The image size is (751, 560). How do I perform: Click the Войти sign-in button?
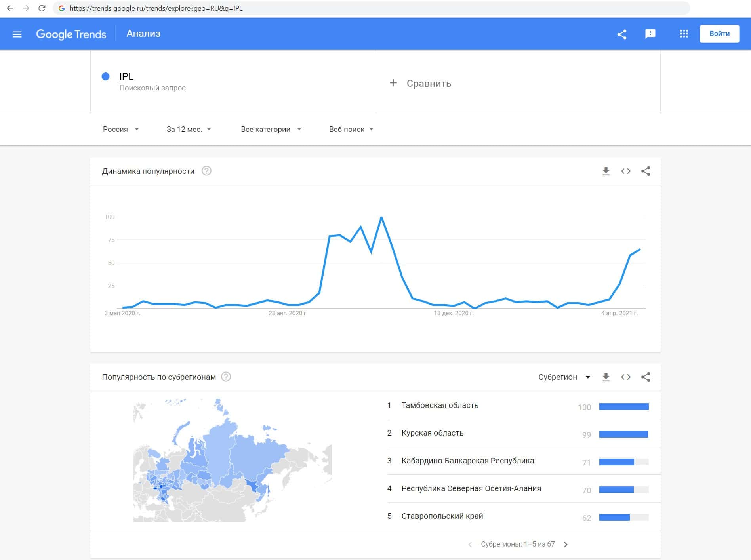719,34
